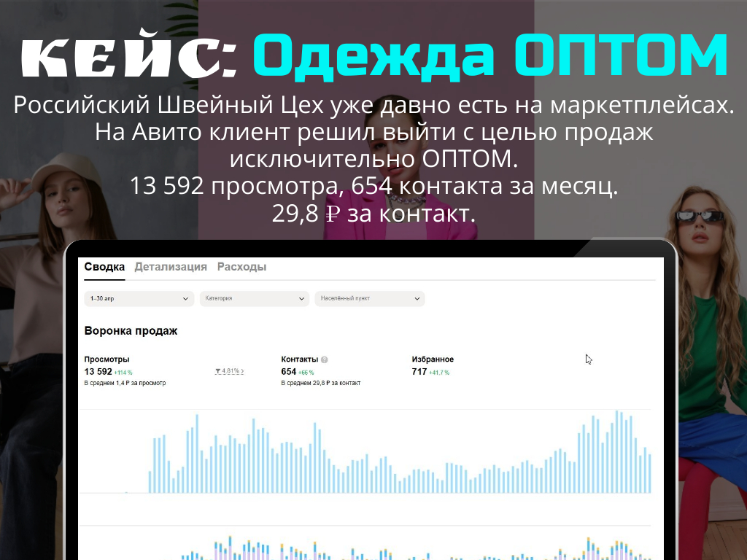Screen dimensions: 747x560
Task: Click the +41,7 % favorites growth figure
Action: (439, 373)
